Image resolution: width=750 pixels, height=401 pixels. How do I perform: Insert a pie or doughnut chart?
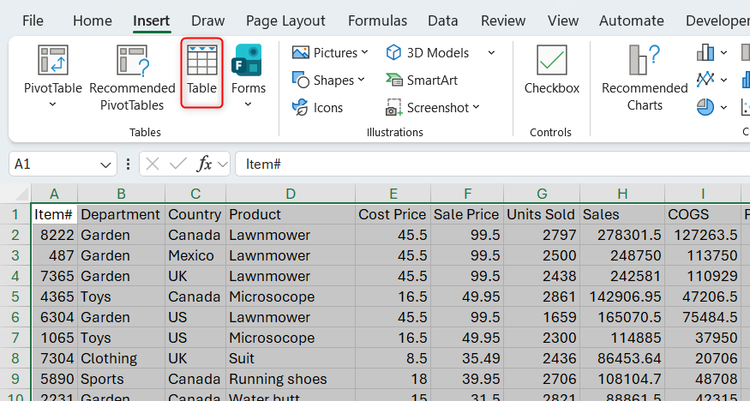tap(705, 107)
